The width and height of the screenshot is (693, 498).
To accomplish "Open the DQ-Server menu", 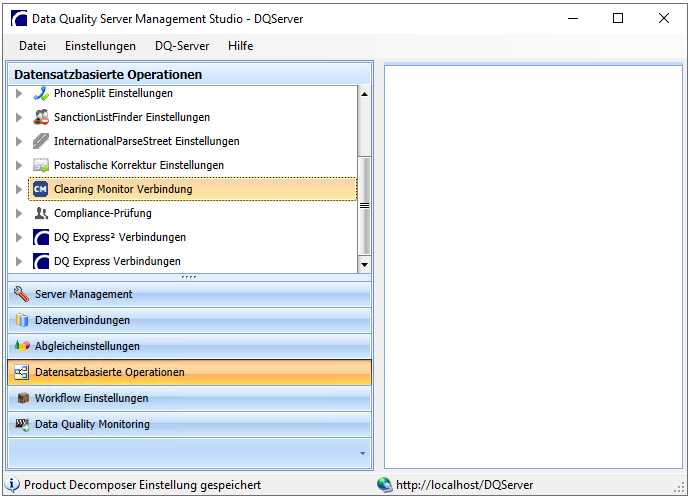I will [x=182, y=46].
